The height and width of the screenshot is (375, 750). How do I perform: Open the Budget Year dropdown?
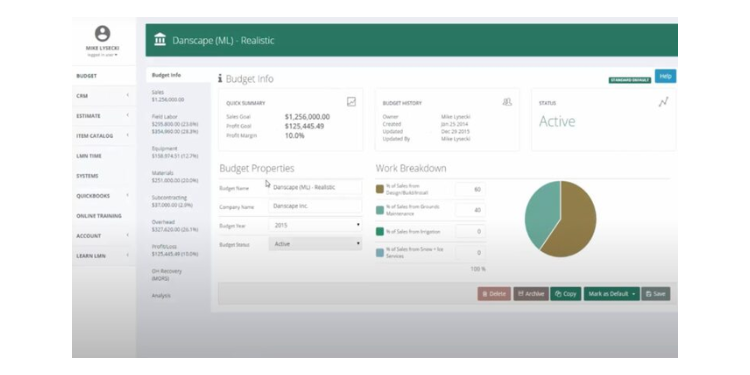315,225
